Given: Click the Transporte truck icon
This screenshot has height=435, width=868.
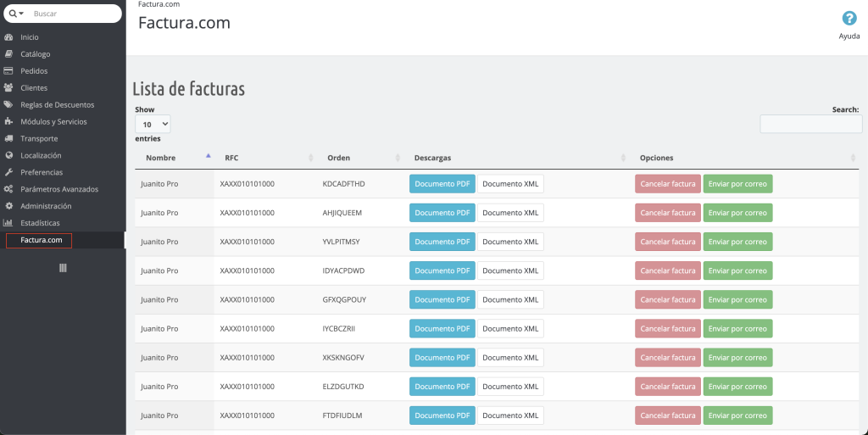Looking at the screenshot, I should click(8, 138).
